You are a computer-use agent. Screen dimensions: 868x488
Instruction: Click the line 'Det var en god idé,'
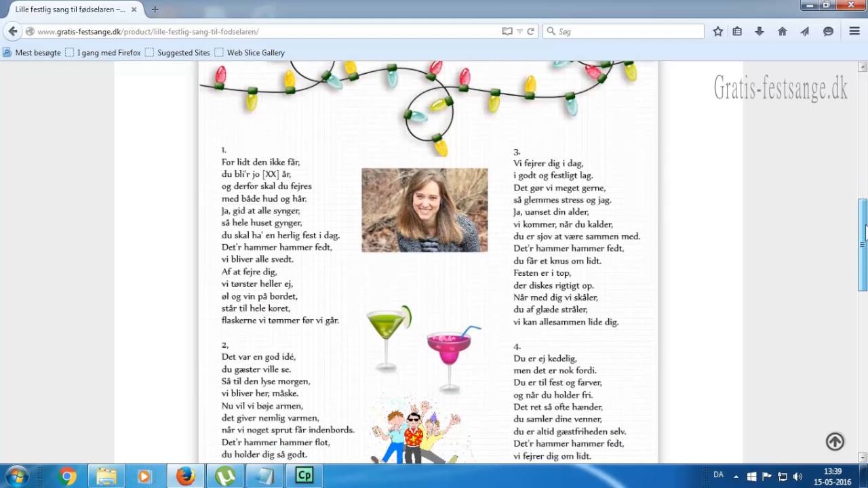pos(258,357)
